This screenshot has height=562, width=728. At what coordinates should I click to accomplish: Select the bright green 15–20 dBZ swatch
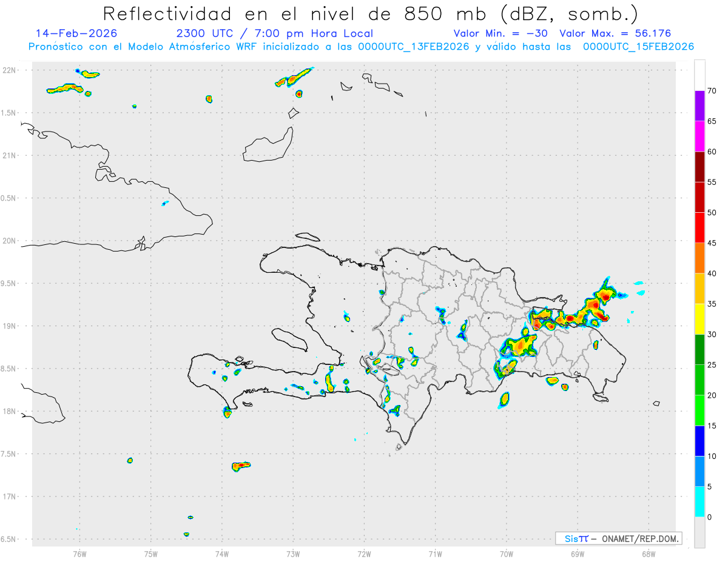pos(699,410)
